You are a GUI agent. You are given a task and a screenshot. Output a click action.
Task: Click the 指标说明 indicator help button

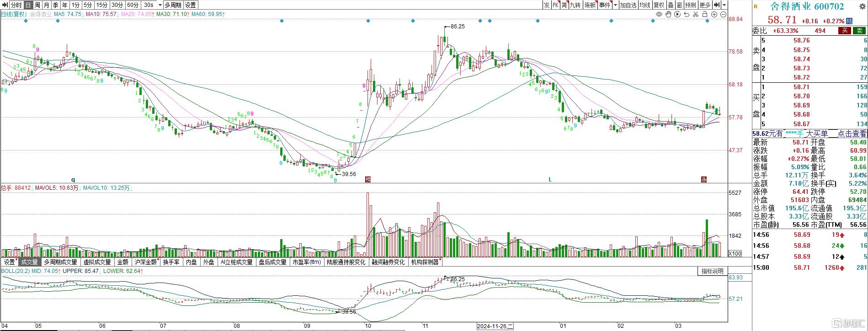coord(713,271)
